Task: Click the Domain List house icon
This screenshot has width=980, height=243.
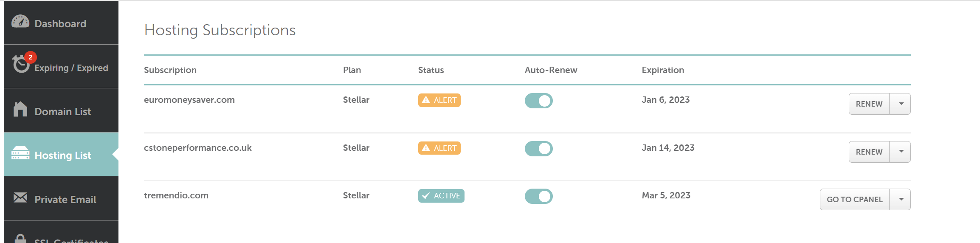Action: (20, 109)
